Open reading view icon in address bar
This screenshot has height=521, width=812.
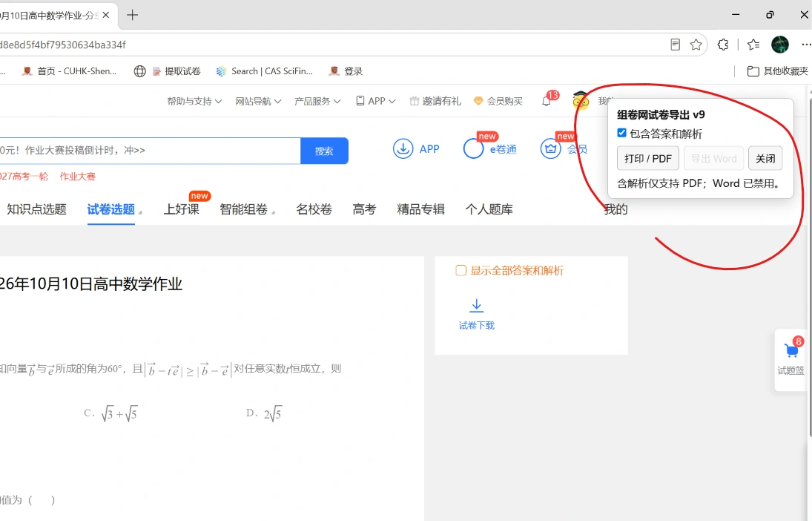pos(675,45)
